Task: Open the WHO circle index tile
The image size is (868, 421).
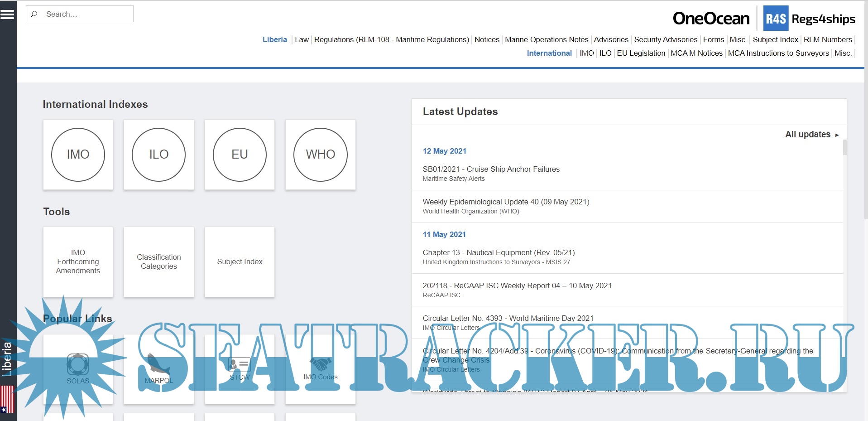Action: [320, 155]
